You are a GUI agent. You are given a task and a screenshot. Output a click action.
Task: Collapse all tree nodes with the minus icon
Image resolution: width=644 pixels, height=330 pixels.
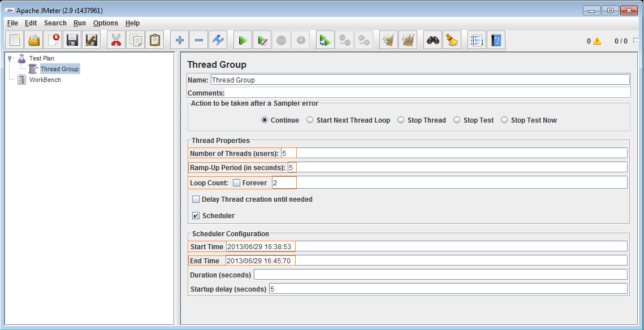tap(198, 40)
